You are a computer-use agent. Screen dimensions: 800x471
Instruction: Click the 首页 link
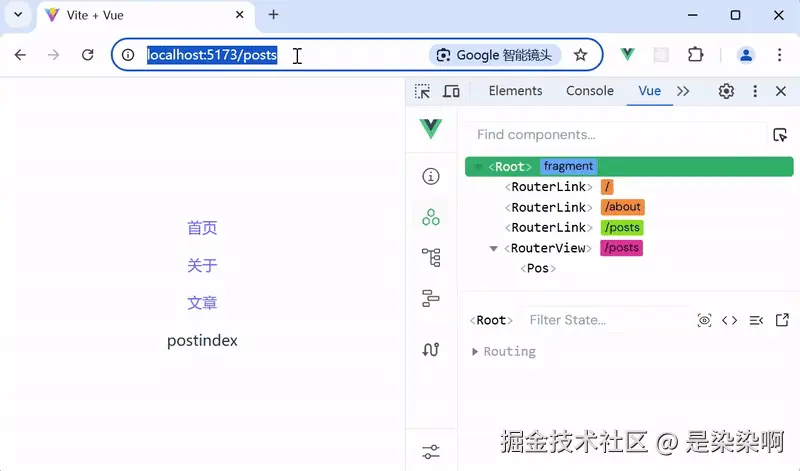click(202, 228)
